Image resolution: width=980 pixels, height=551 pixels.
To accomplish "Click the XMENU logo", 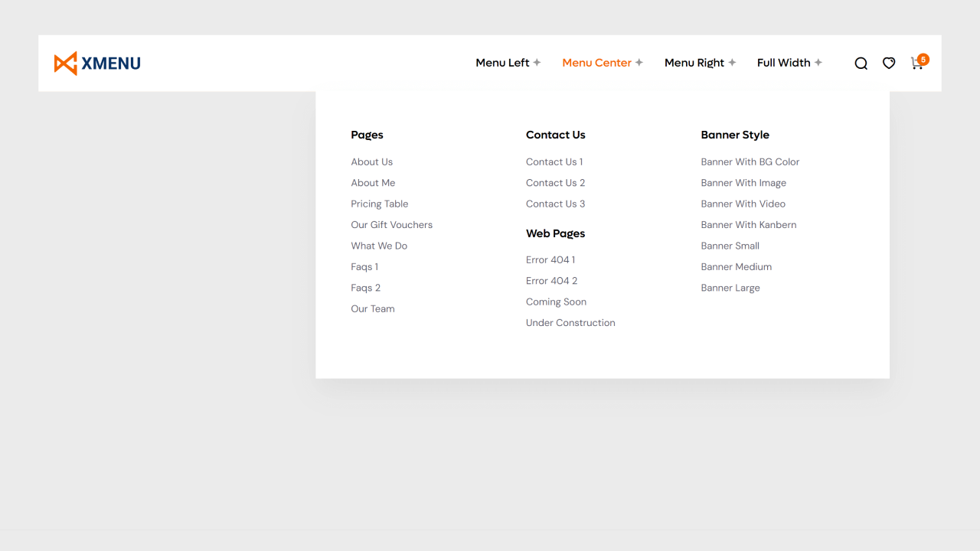I will (97, 63).
